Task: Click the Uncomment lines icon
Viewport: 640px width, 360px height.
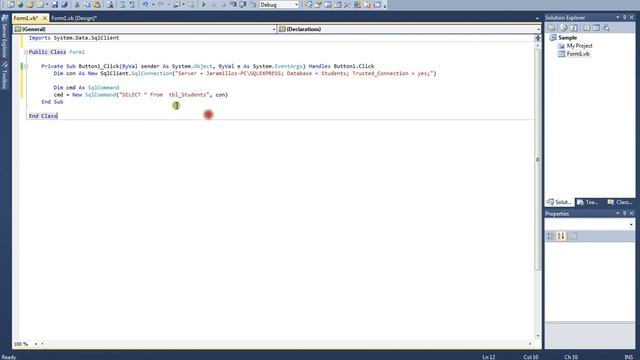Action: [x=132, y=4]
